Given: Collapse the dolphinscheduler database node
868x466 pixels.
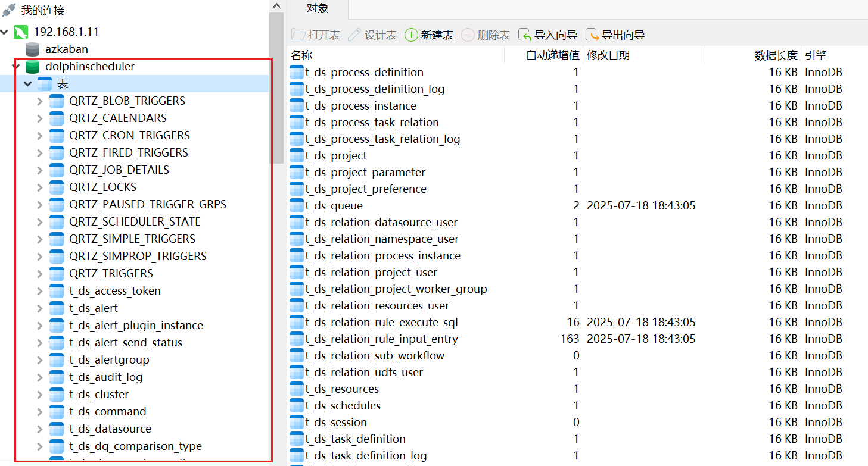Looking at the screenshot, I should (x=16, y=67).
